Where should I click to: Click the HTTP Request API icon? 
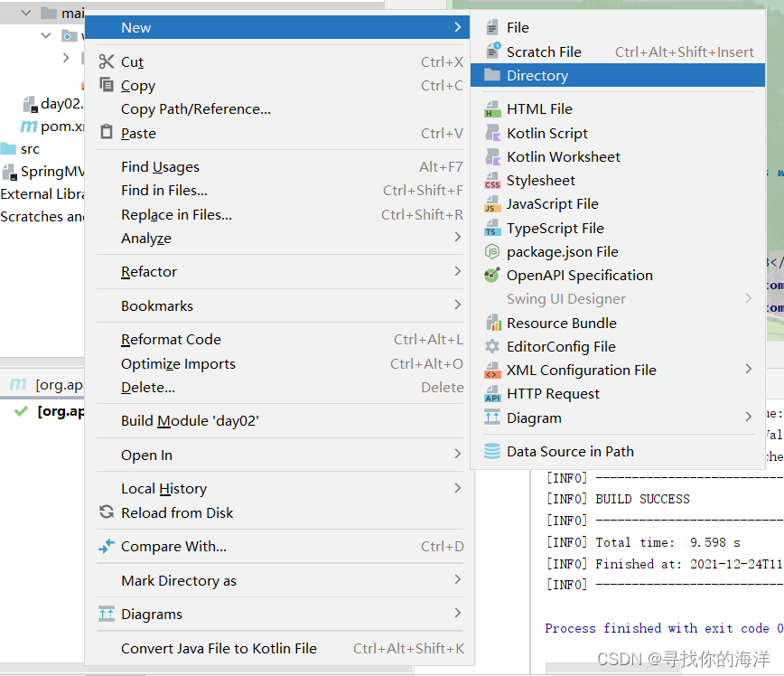pyautogui.click(x=492, y=394)
